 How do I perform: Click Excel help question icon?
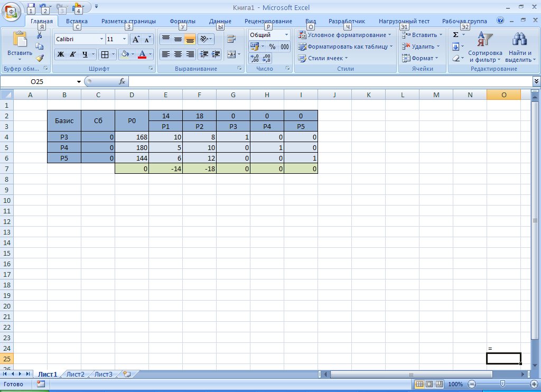pyautogui.click(x=500, y=21)
